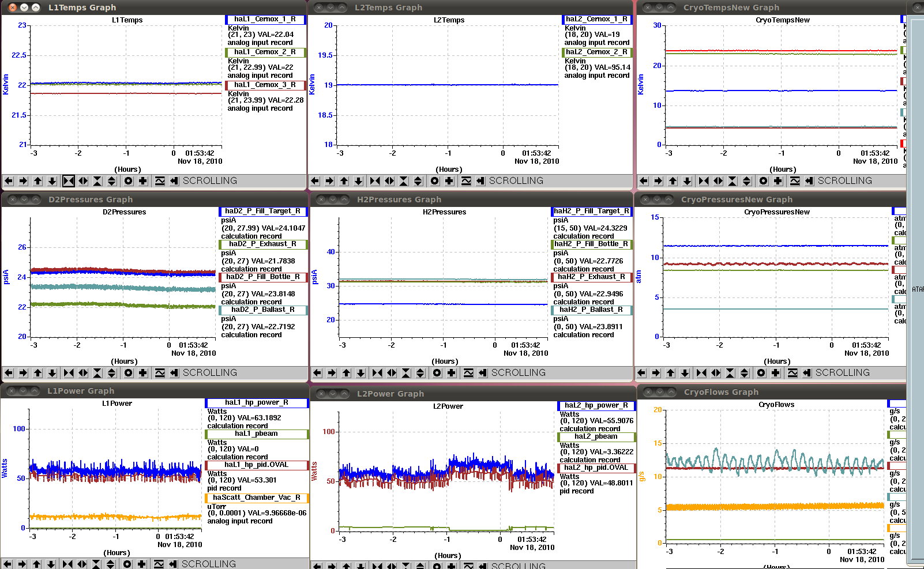The width and height of the screenshot is (924, 569).
Task: Select the haL1_pbeam legend entry
Action: [257, 434]
